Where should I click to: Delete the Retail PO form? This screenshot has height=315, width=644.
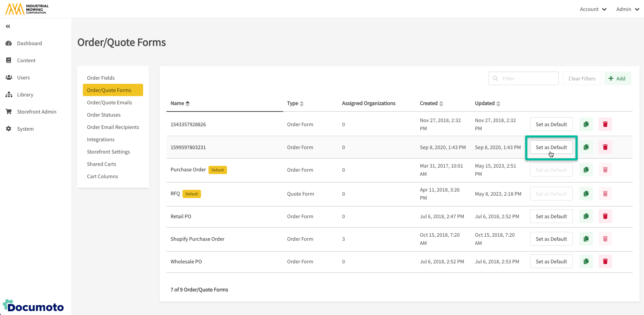(605, 216)
